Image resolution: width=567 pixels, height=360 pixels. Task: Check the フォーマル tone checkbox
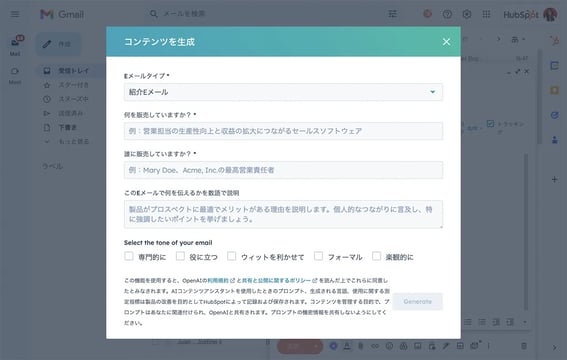point(318,256)
